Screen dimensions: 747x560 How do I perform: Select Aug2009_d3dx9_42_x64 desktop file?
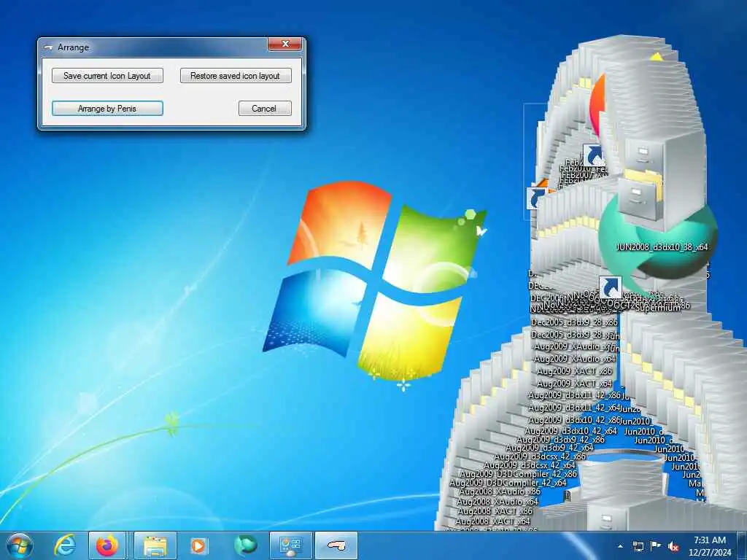coord(549,448)
